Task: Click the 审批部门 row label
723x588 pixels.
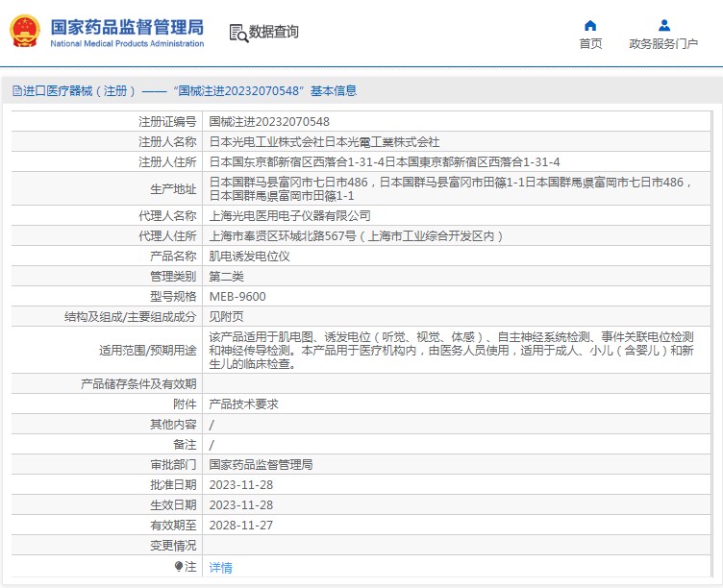Action: pyautogui.click(x=173, y=464)
